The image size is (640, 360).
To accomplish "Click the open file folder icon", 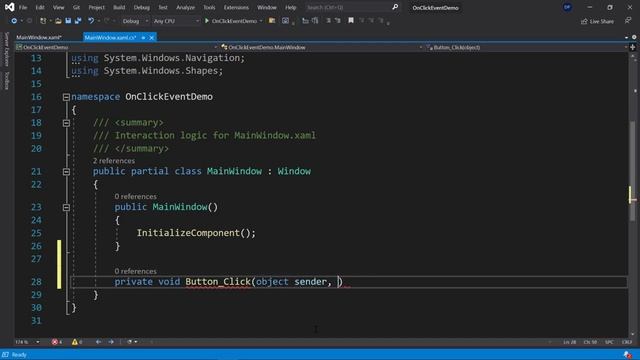I will pos(58,21).
